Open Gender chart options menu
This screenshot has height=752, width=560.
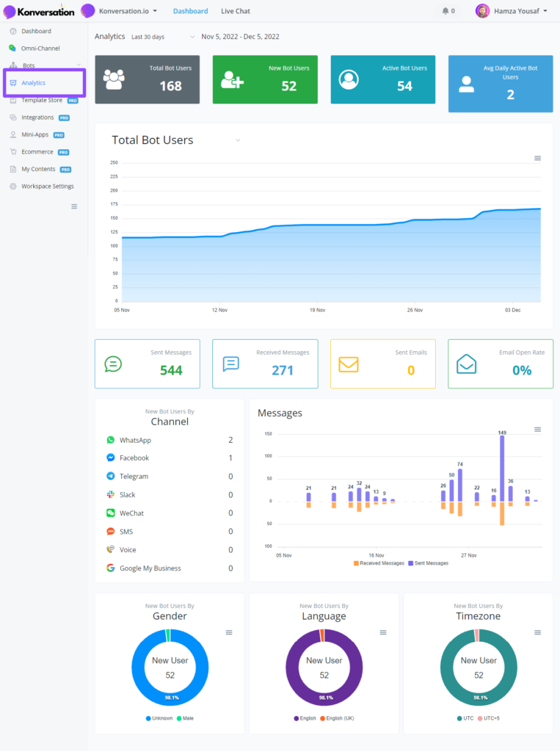(x=229, y=632)
